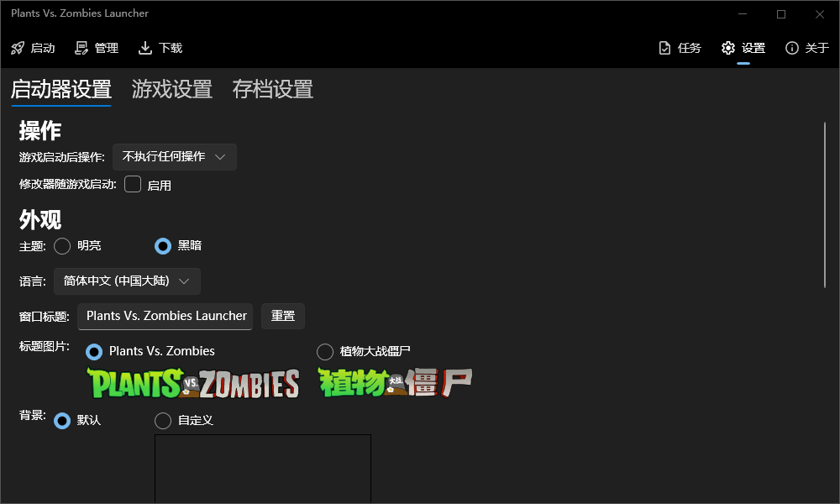Click the Download (下载) arrow icon
The image size is (840, 504).
pyautogui.click(x=145, y=48)
